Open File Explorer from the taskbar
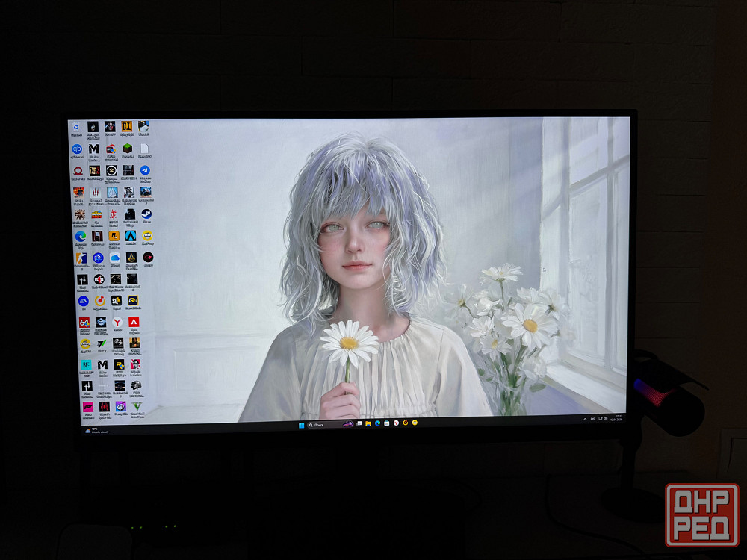 click(x=368, y=423)
